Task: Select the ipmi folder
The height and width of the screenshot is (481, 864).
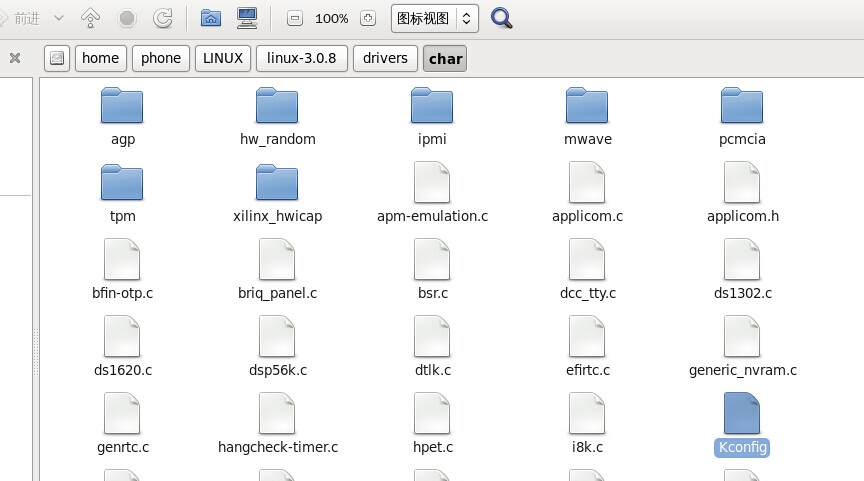Action: pyautogui.click(x=432, y=116)
